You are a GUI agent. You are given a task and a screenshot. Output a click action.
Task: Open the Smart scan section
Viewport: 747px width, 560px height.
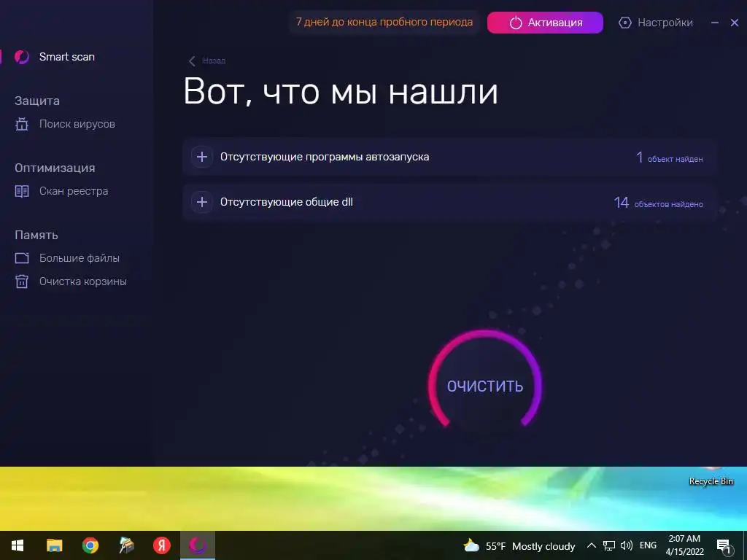(66, 57)
